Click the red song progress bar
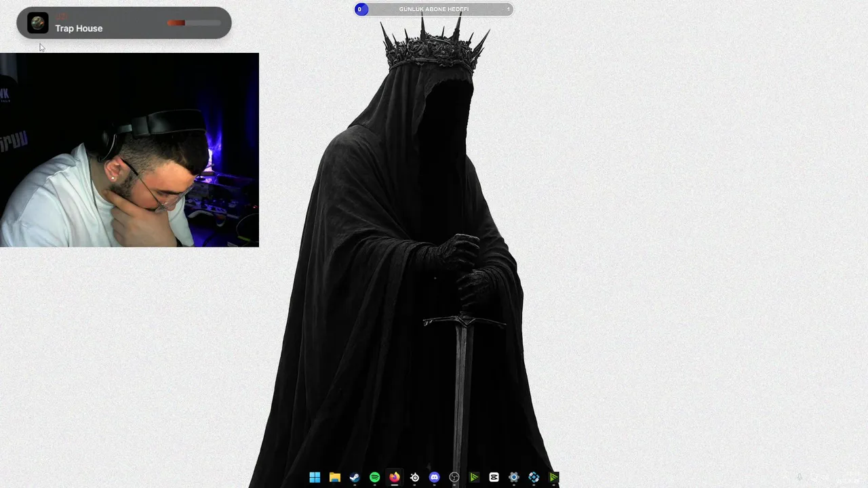Screen dimensions: 868x488 pyautogui.click(x=194, y=23)
